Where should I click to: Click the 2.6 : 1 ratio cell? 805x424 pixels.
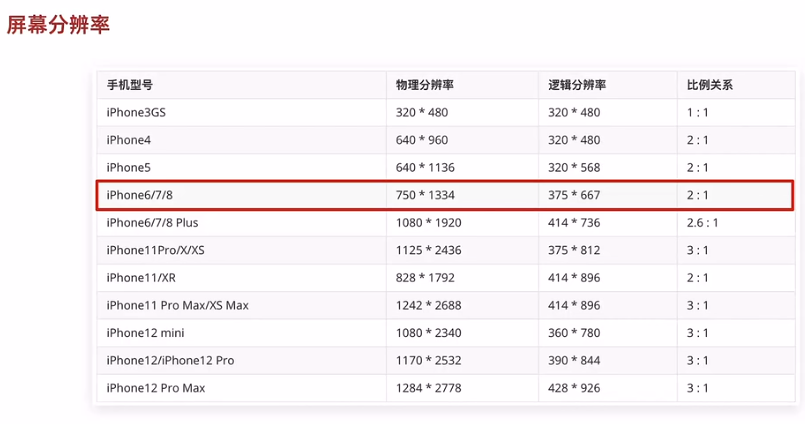[x=702, y=222]
